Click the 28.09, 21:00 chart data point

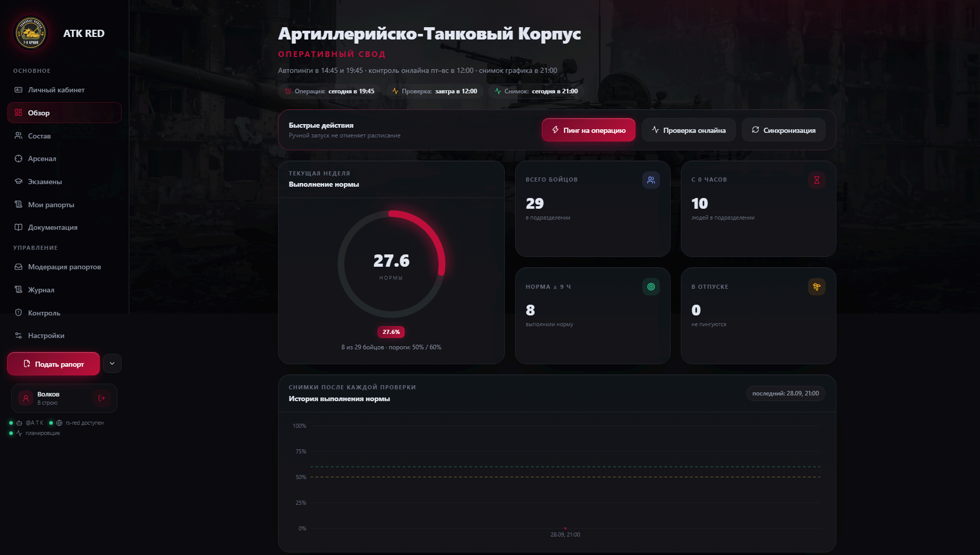click(565, 528)
